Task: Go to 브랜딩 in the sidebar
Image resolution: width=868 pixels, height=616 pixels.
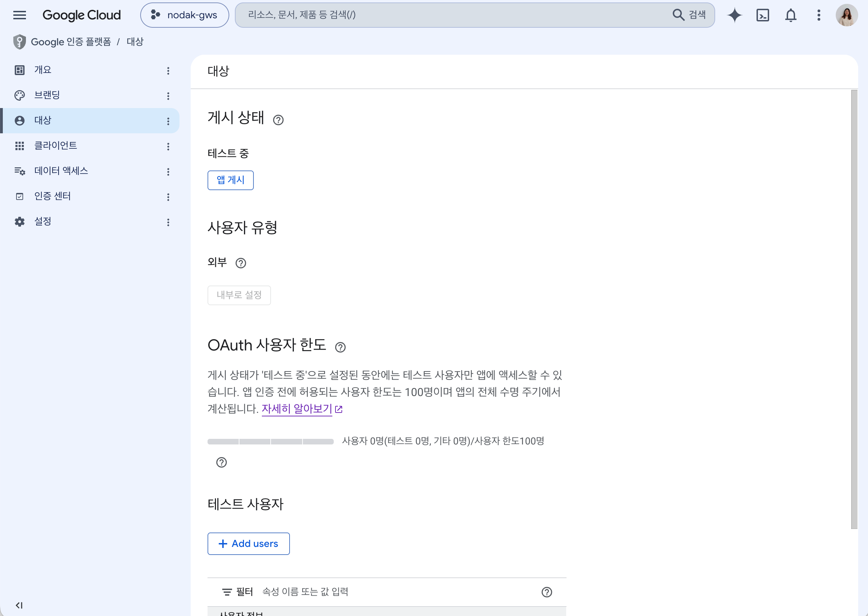Action: pyautogui.click(x=90, y=95)
